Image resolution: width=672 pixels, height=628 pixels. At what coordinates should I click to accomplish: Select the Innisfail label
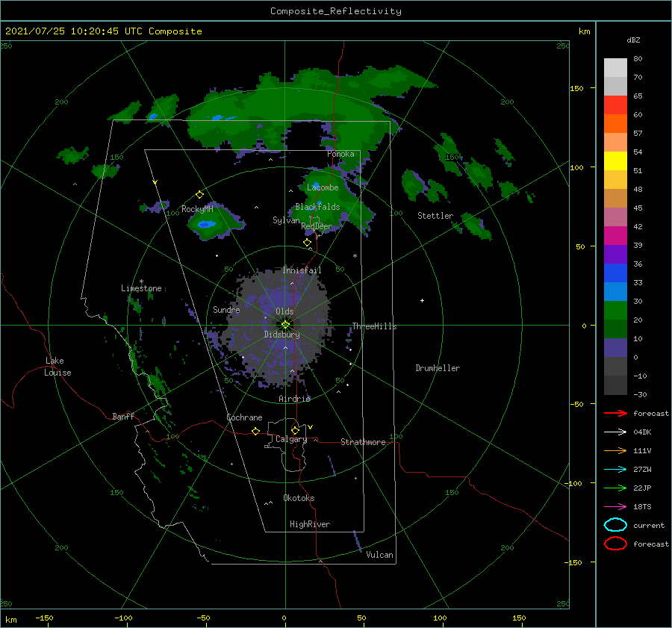tap(302, 270)
